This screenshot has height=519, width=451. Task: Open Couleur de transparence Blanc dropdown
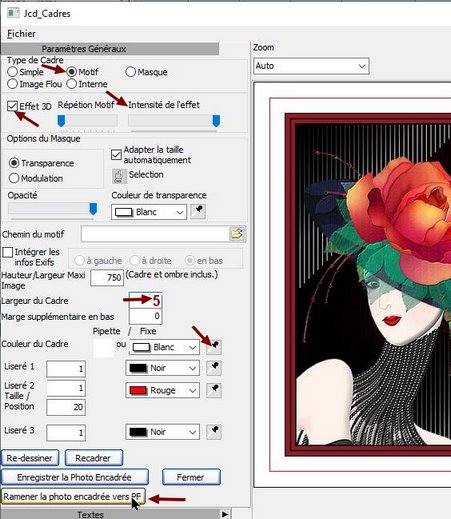click(x=149, y=212)
